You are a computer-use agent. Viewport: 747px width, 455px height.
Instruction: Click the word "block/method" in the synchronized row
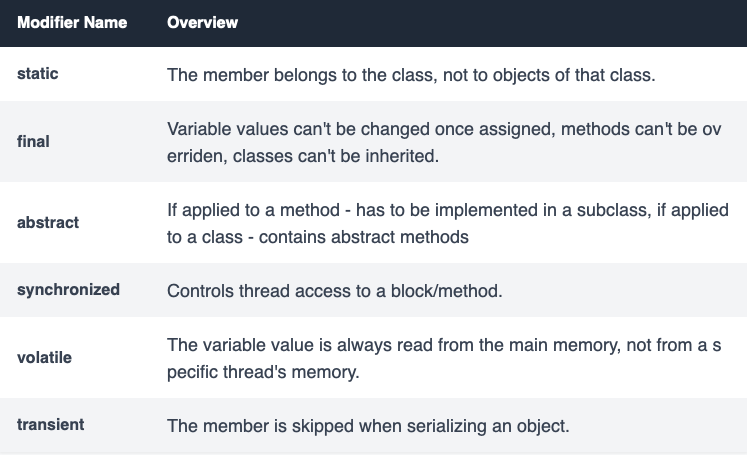tap(456, 291)
